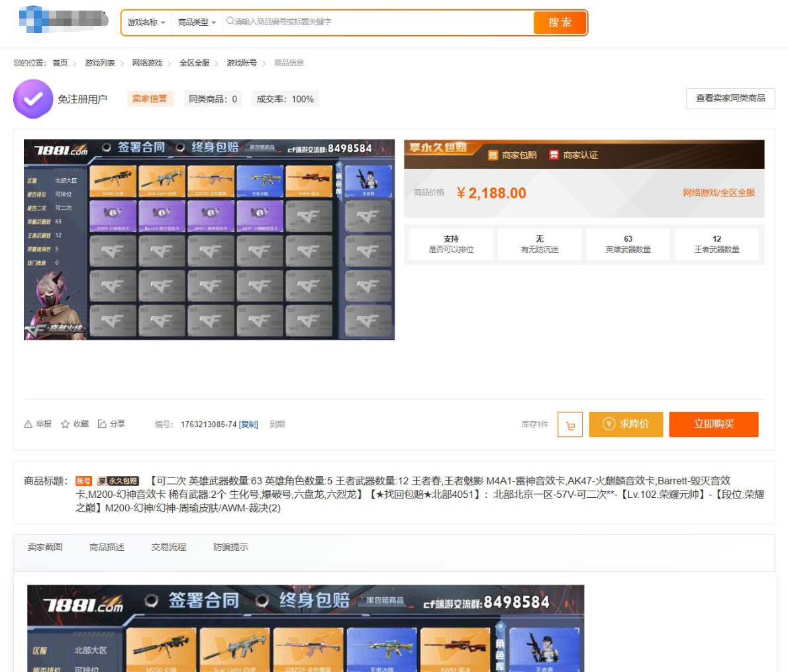Expand the 商品类型 dropdown

click(x=197, y=23)
